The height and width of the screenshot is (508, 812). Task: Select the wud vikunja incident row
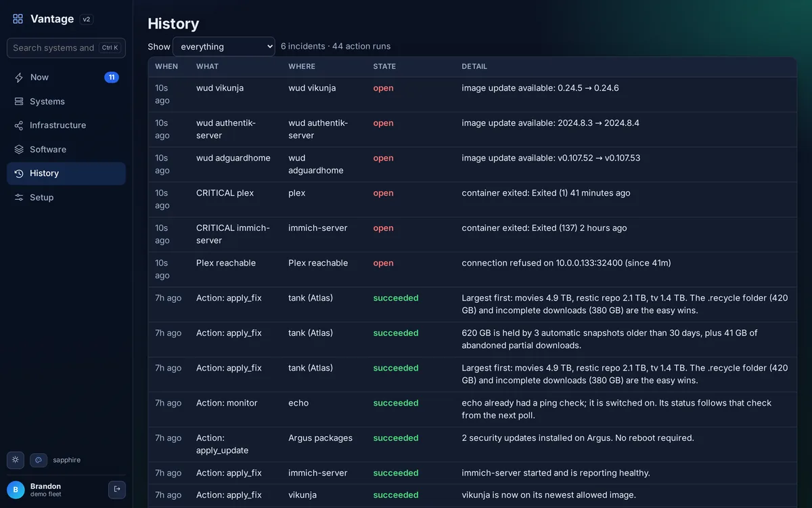(472, 94)
